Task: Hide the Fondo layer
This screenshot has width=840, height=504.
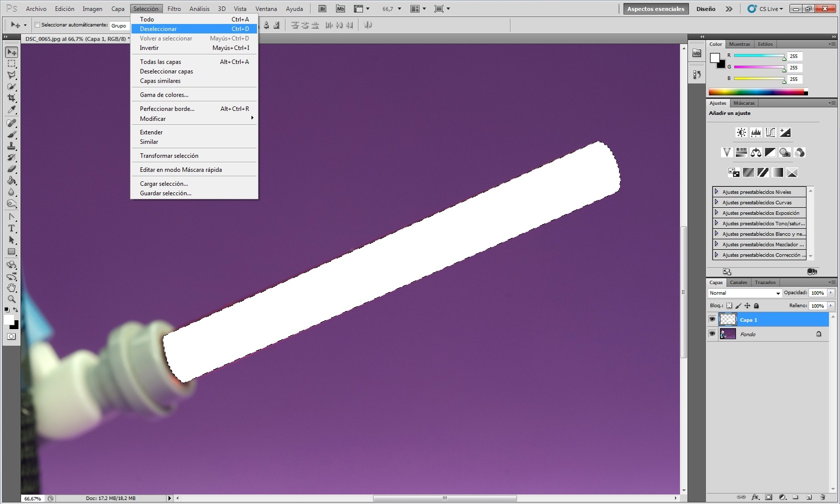Action: point(712,334)
